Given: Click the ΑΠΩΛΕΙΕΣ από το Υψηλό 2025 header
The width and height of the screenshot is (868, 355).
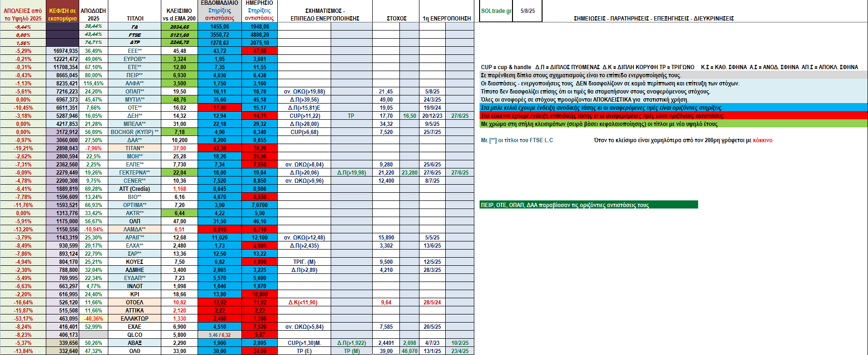Looking at the screenshot, I should click(23, 11).
